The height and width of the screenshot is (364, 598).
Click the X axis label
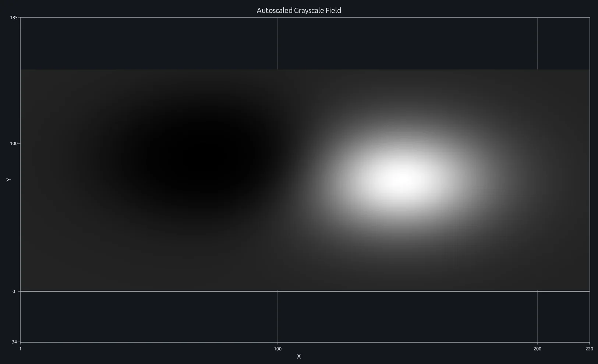click(x=299, y=356)
